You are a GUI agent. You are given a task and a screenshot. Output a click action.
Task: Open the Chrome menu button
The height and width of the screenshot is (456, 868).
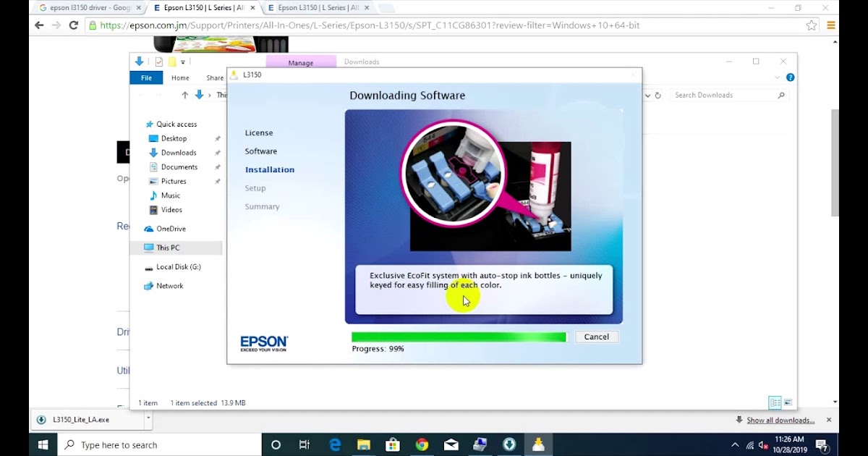pos(831,25)
